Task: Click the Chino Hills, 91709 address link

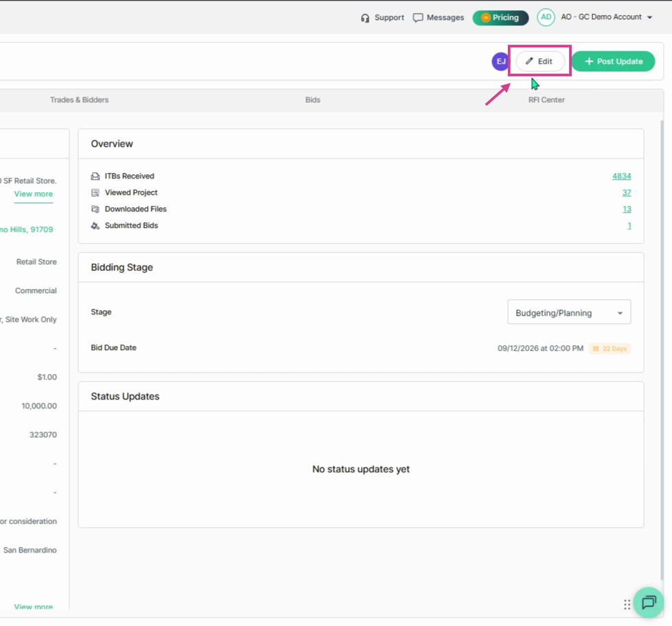Action: pyautogui.click(x=27, y=230)
